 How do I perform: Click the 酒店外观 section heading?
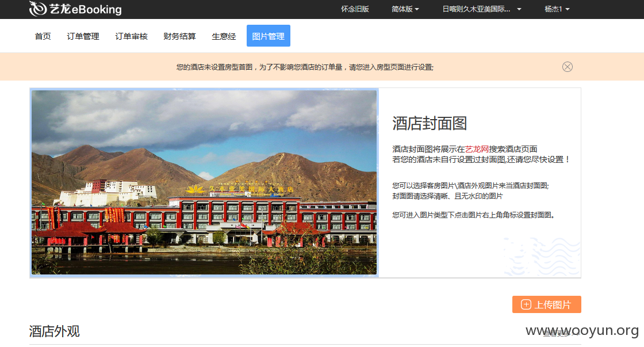pos(54,331)
